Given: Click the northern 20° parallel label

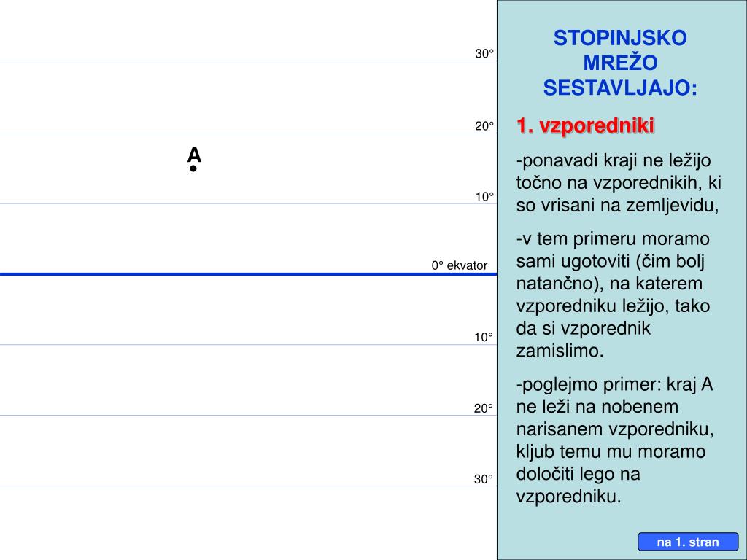Looking at the screenshot, I should pos(484,126).
